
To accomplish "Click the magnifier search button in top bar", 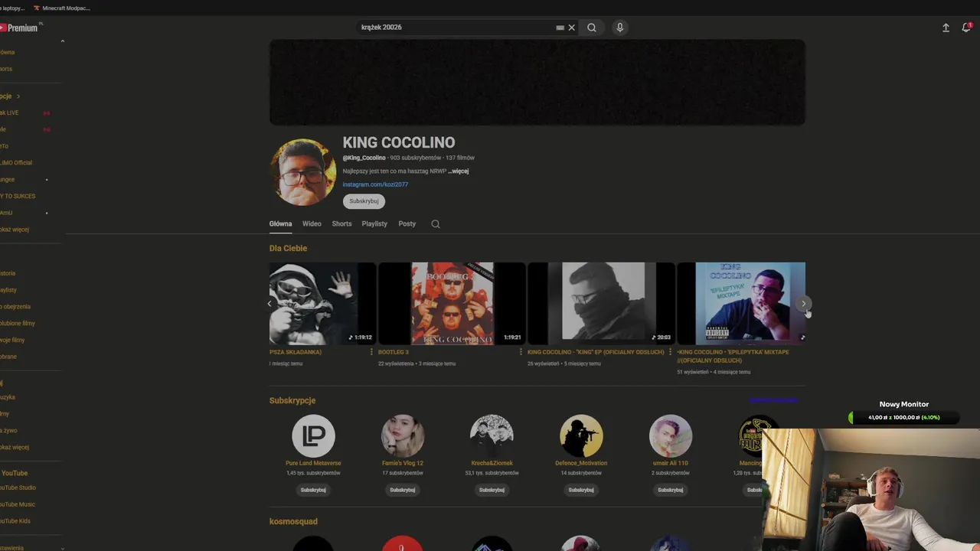I will coord(592,28).
